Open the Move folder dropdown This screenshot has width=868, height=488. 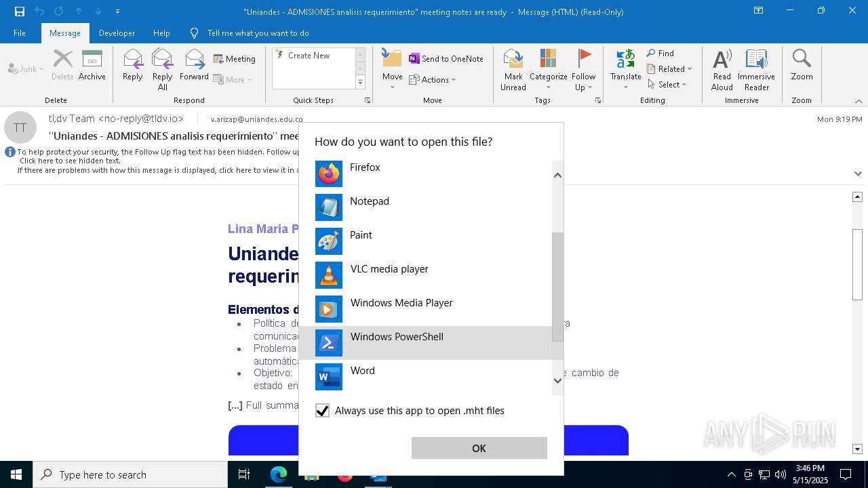tap(392, 70)
